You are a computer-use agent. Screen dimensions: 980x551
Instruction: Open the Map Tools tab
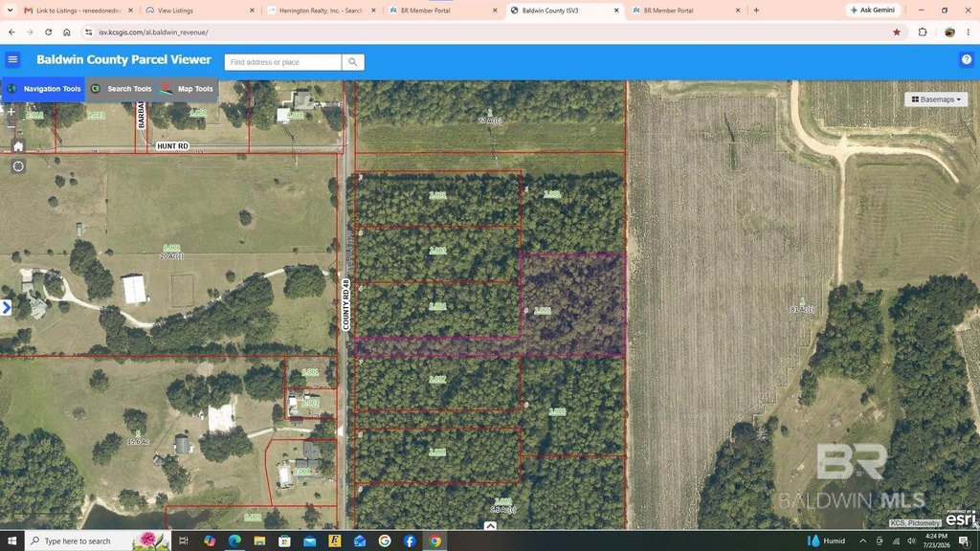pos(187,89)
